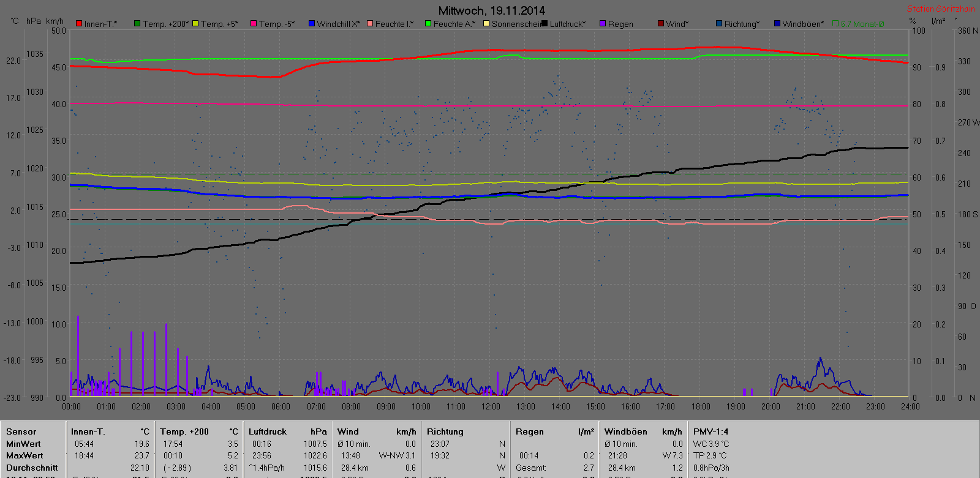Click the Temp. +200 minimum time 17:54
This screenshot has width=980, height=478.
coord(173,444)
